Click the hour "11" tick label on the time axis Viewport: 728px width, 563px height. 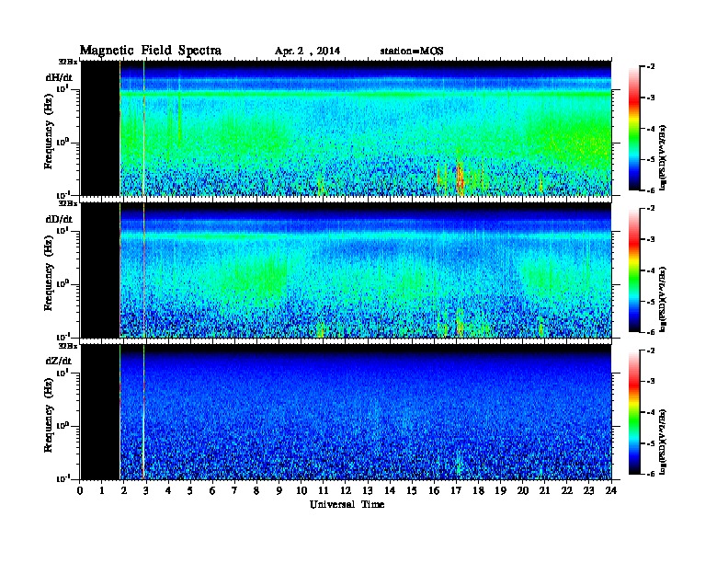pos(324,490)
